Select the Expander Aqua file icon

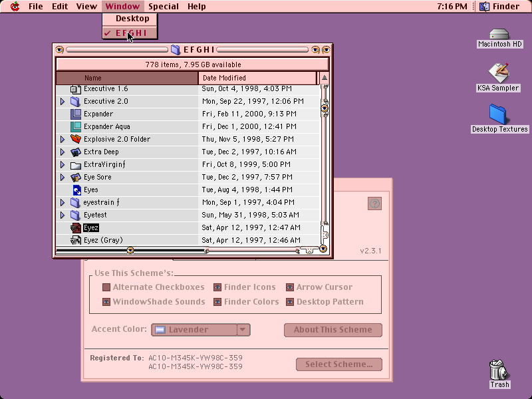[x=76, y=126]
